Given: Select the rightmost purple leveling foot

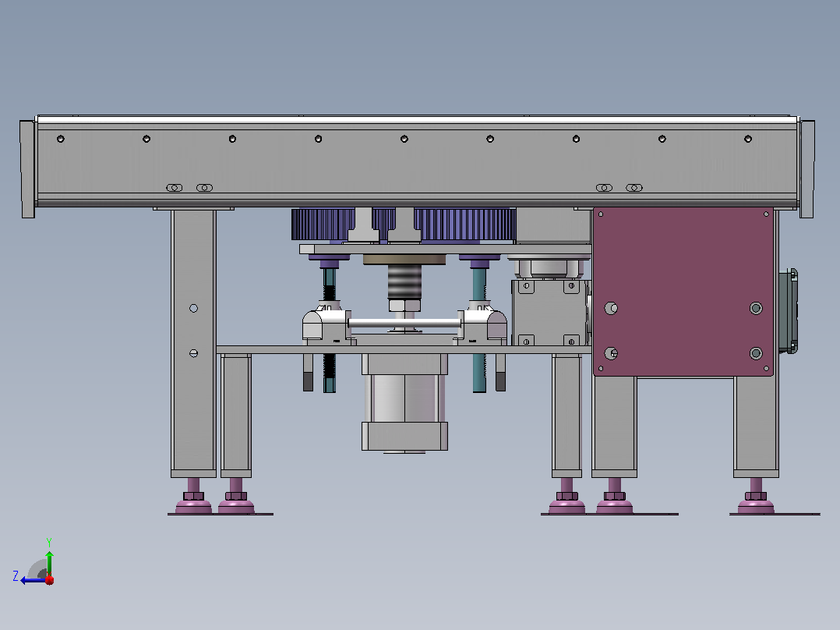Looking at the screenshot, I should (x=756, y=497).
